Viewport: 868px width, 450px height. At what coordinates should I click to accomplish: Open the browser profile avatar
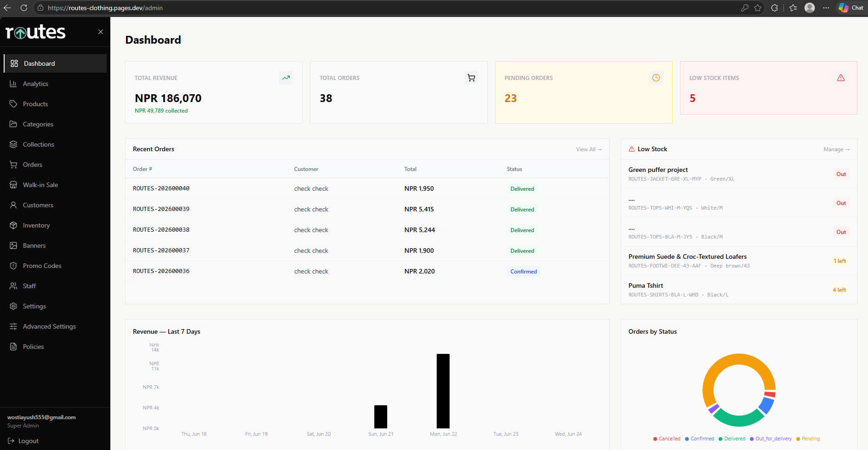point(810,8)
